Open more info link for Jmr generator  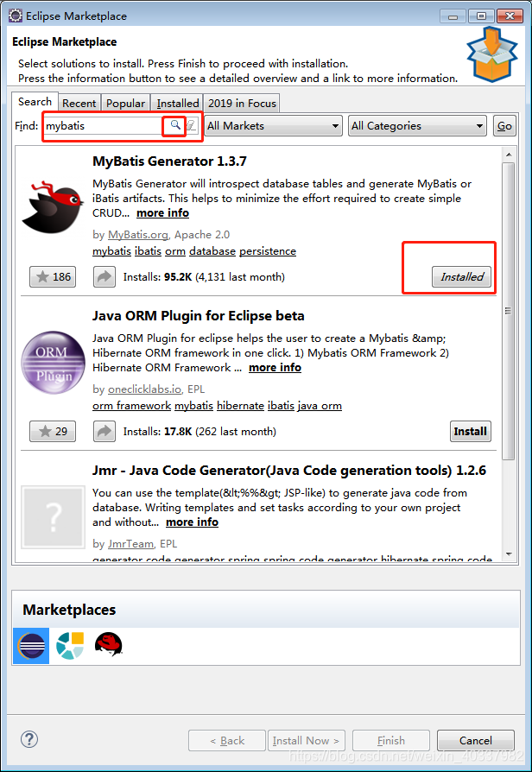coord(192,522)
